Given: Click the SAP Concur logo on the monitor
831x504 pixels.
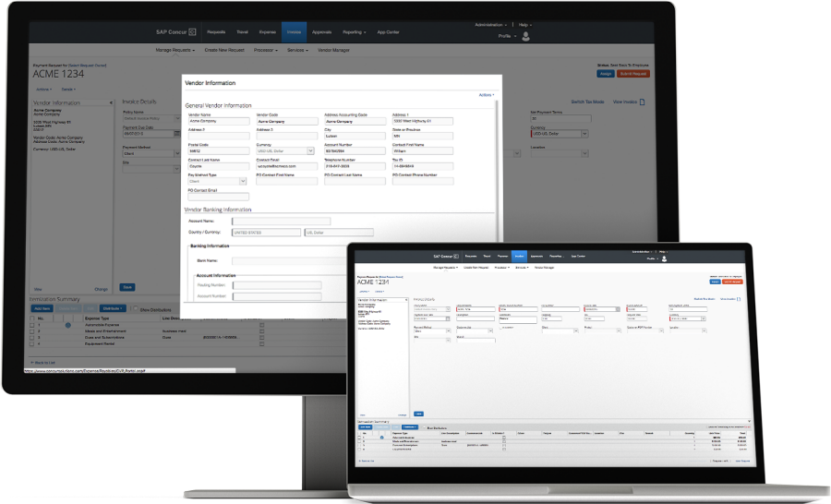Looking at the screenshot, I should 176,31.
